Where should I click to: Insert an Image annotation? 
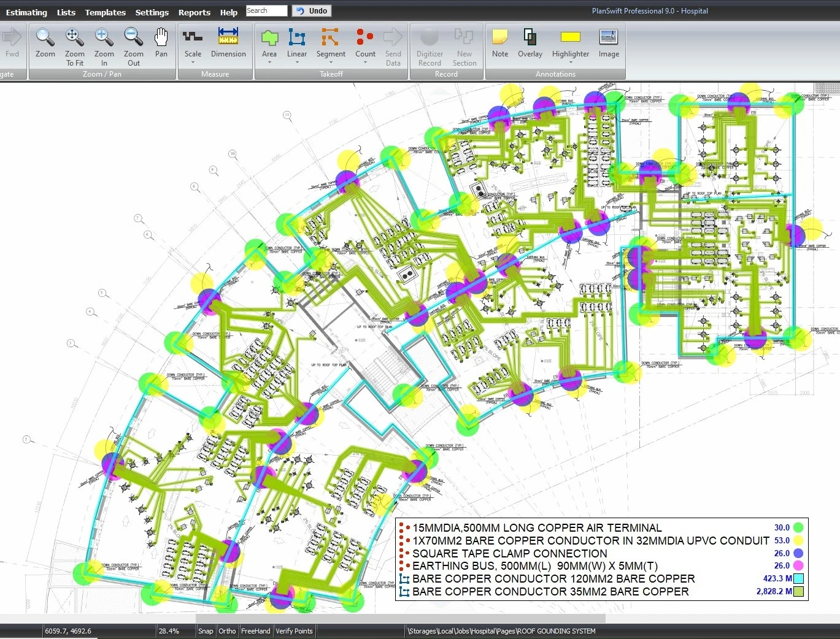tap(609, 44)
